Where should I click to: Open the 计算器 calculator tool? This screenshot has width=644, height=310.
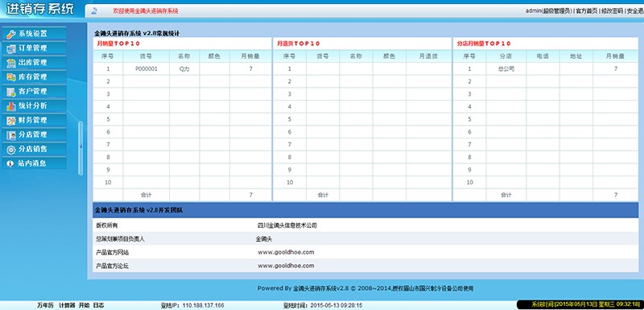[x=67, y=305]
